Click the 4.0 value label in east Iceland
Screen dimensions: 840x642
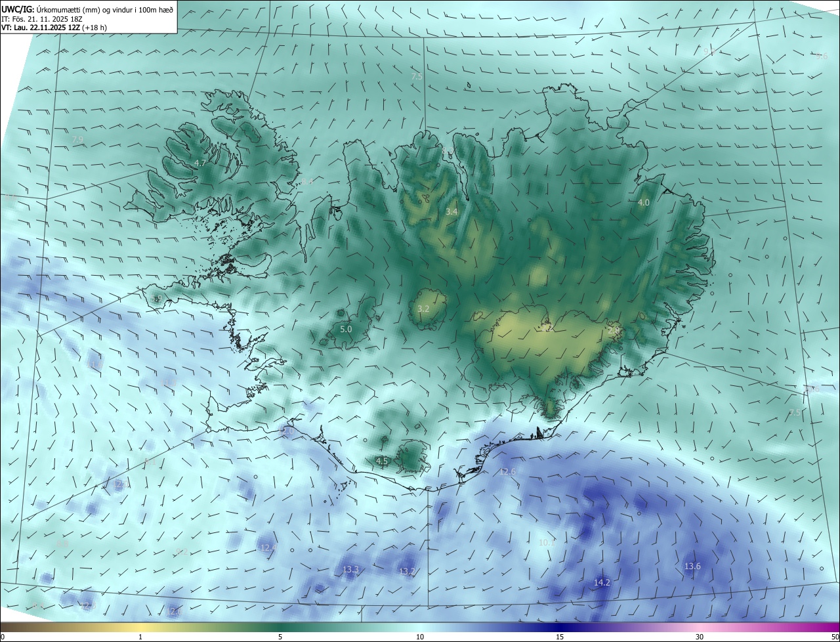pyautogui.click(x=644, y=203)
